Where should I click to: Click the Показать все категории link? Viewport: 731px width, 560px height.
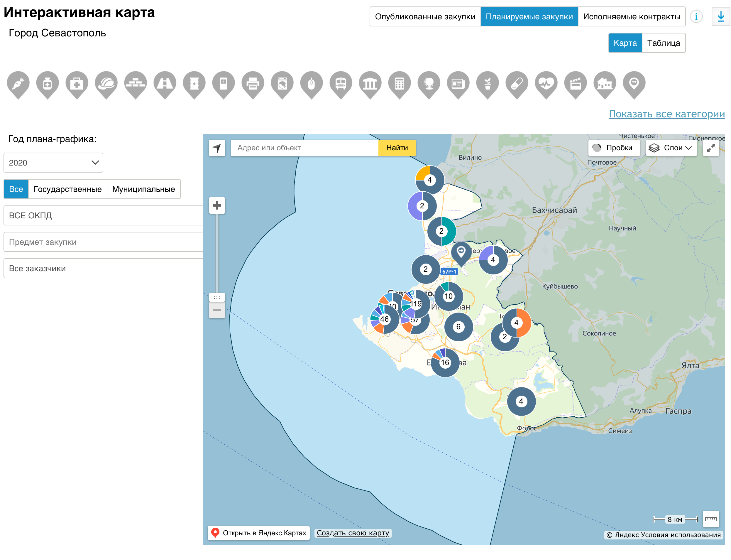click(x=666, y=114)
